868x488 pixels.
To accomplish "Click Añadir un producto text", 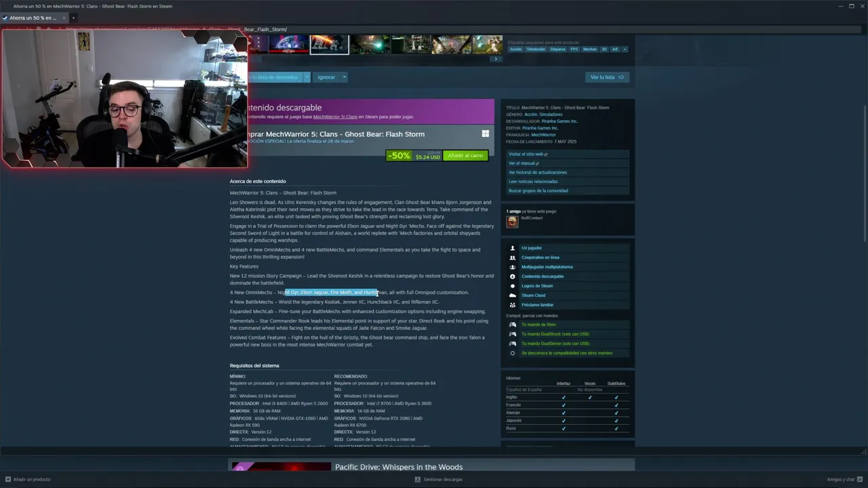I will (32, 479).
